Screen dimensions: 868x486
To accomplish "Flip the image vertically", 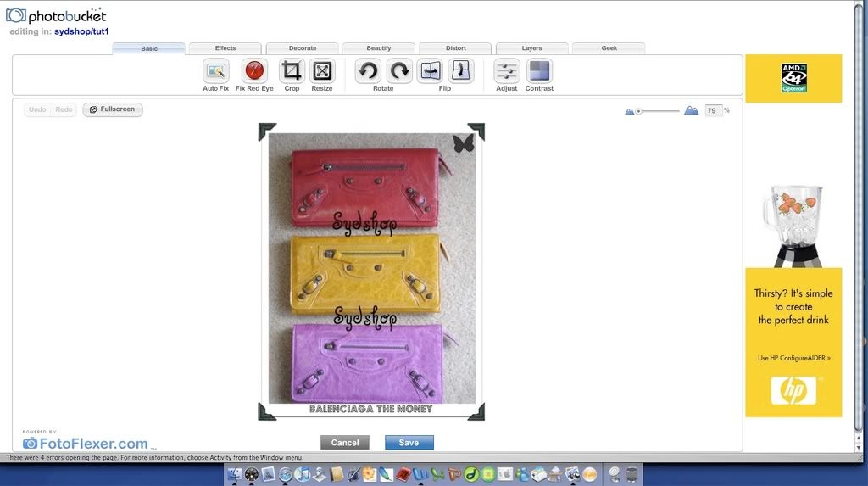I will point(460,71).
